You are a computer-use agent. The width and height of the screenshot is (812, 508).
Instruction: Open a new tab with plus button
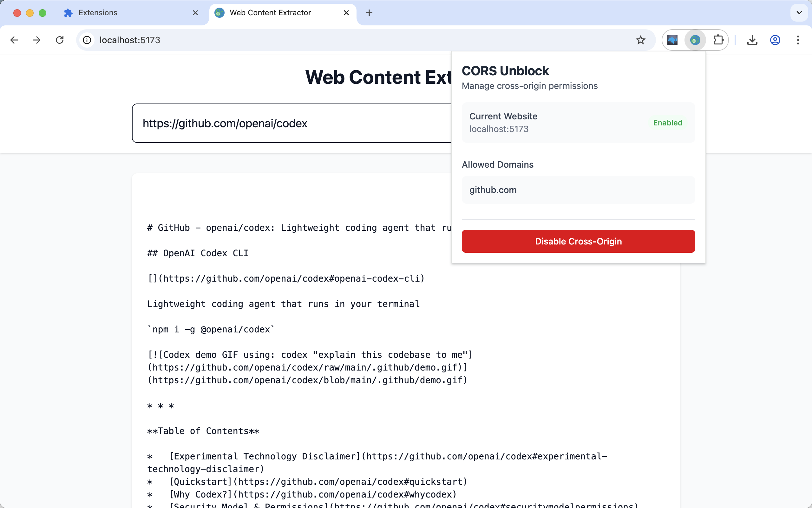click(x=369, y=13)
